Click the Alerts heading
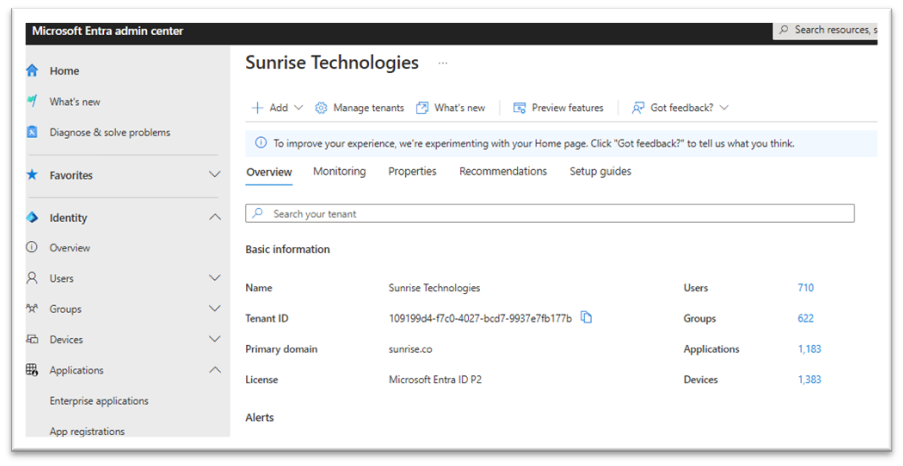 tap(260, 417)
